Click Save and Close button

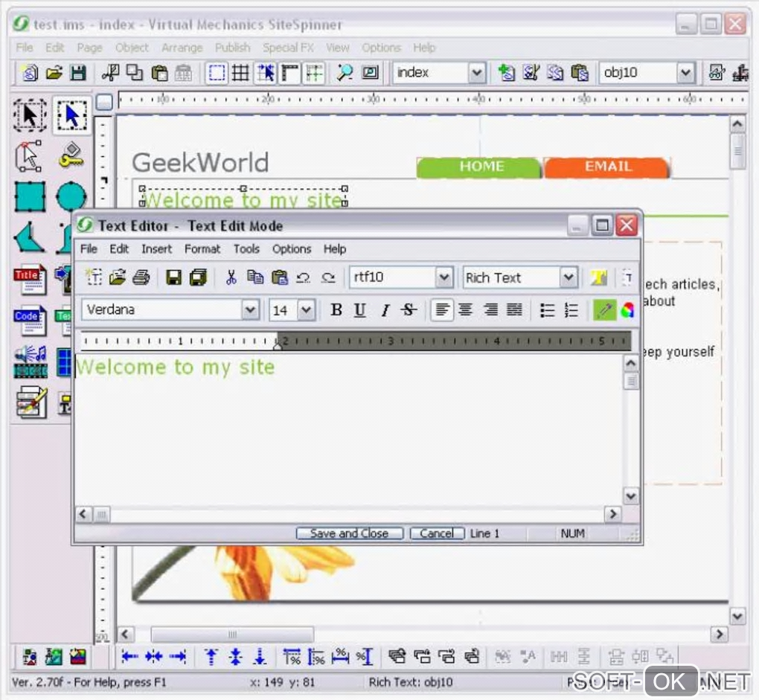coord(350,533)
